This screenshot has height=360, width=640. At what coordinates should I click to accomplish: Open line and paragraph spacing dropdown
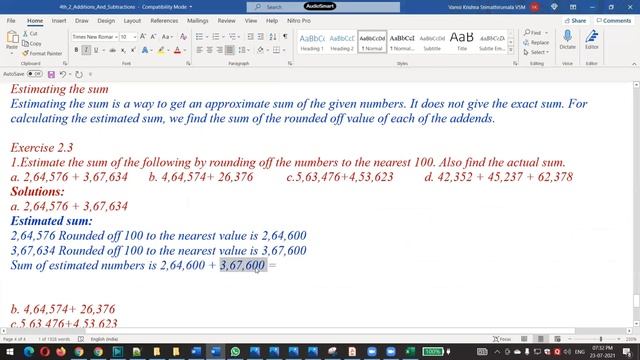[x=244, y=50]
